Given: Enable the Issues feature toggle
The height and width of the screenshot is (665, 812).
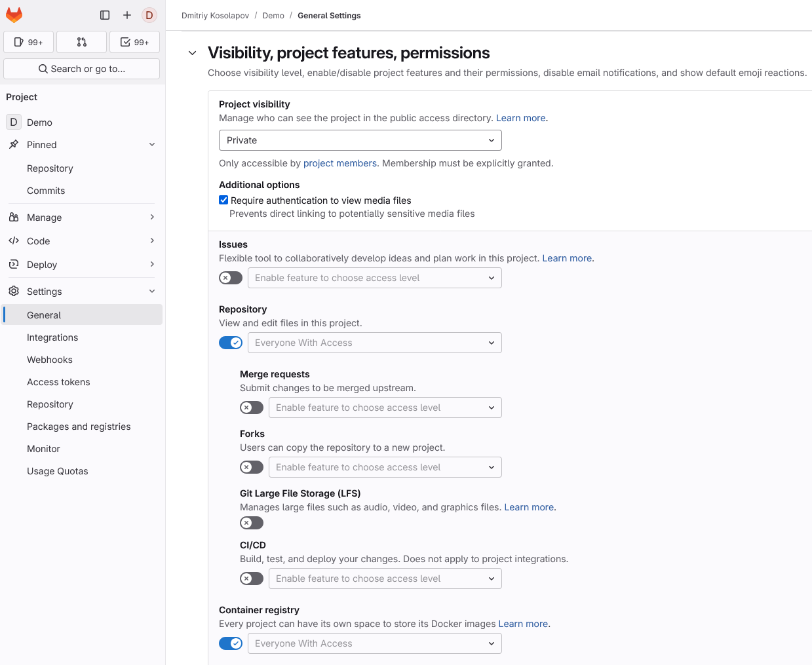Looking at the screenshot, I should (x=231, y=278).
